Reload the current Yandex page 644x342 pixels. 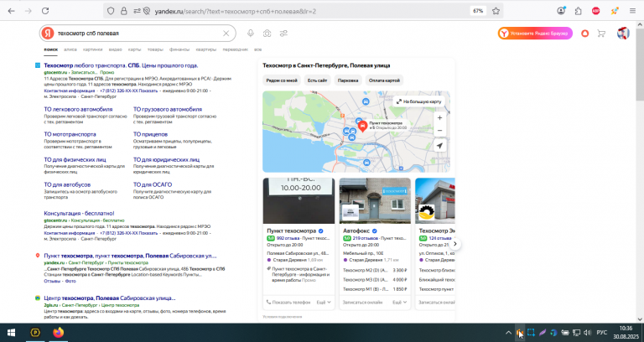[45, 11]
